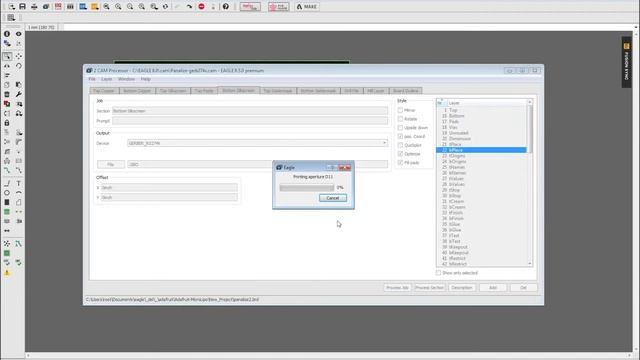This screenshot has height=360, width=640.
Task: Enable the Quickplot checkbox
Action: 400,145
